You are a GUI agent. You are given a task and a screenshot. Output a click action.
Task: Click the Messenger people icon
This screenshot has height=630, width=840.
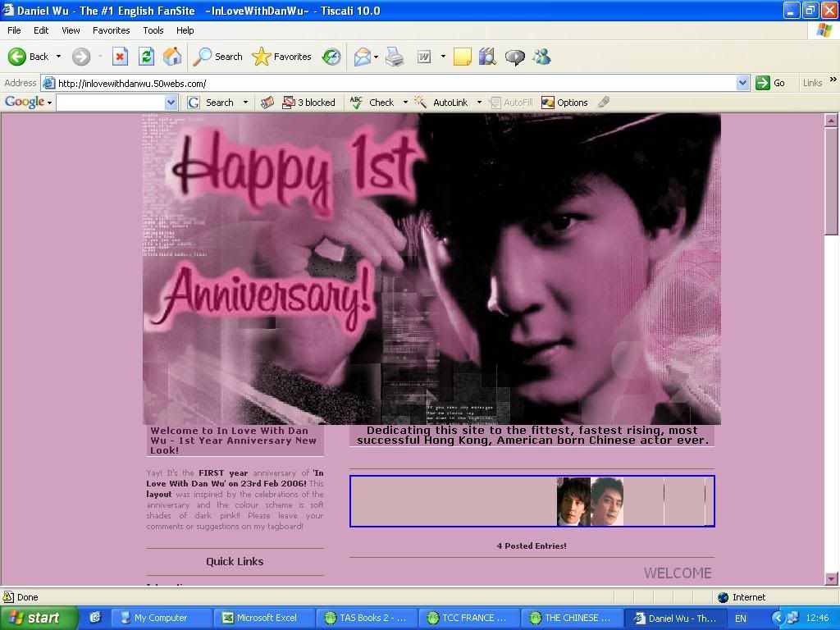coord(541,57)
